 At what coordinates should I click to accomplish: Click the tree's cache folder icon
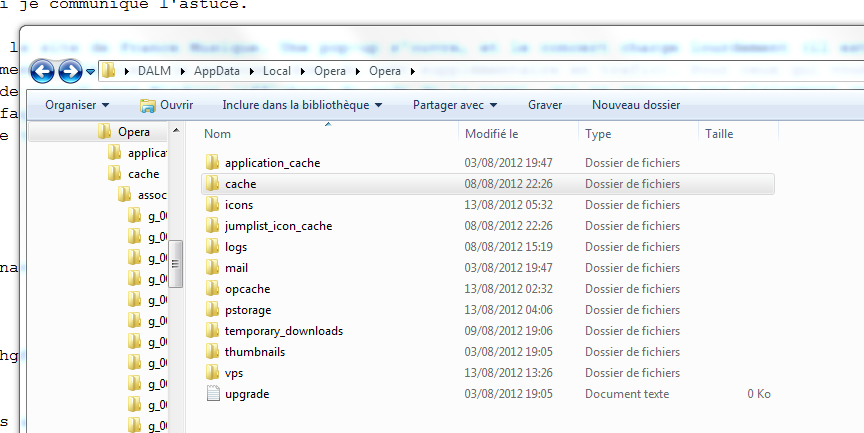pos(115,173)
